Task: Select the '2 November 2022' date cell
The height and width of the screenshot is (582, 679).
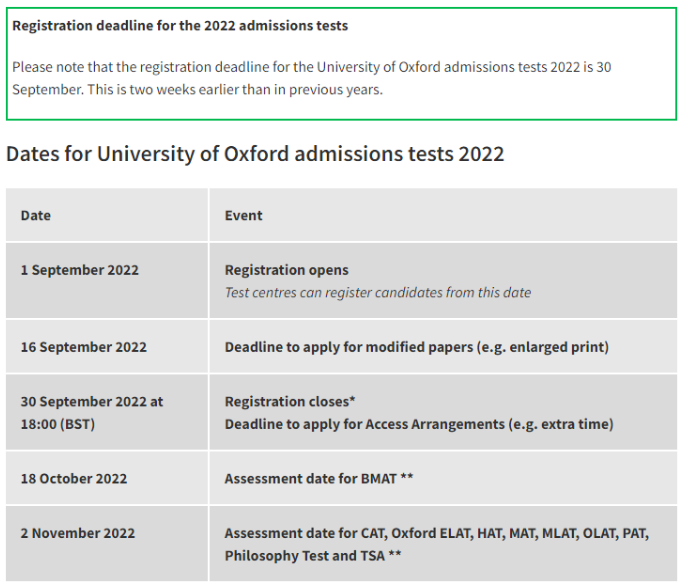Action: click(78, 533)
